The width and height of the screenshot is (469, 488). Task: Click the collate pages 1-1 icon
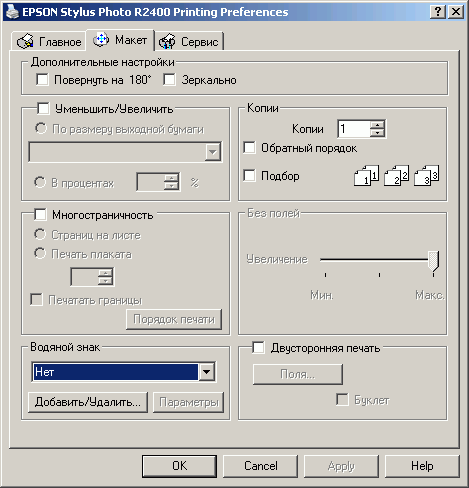point(366,175)
